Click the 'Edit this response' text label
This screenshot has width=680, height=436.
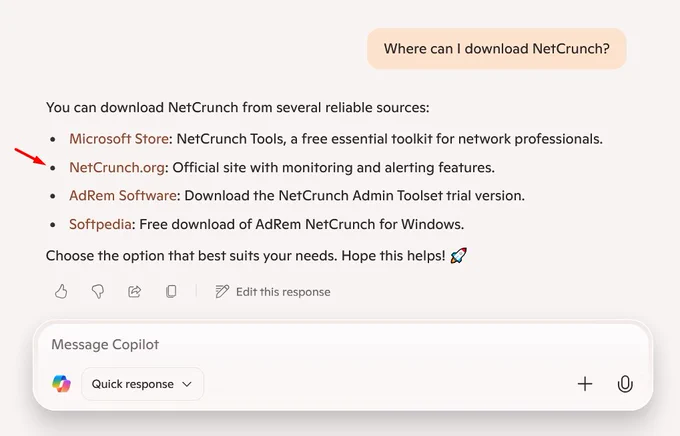coord(283,292)
